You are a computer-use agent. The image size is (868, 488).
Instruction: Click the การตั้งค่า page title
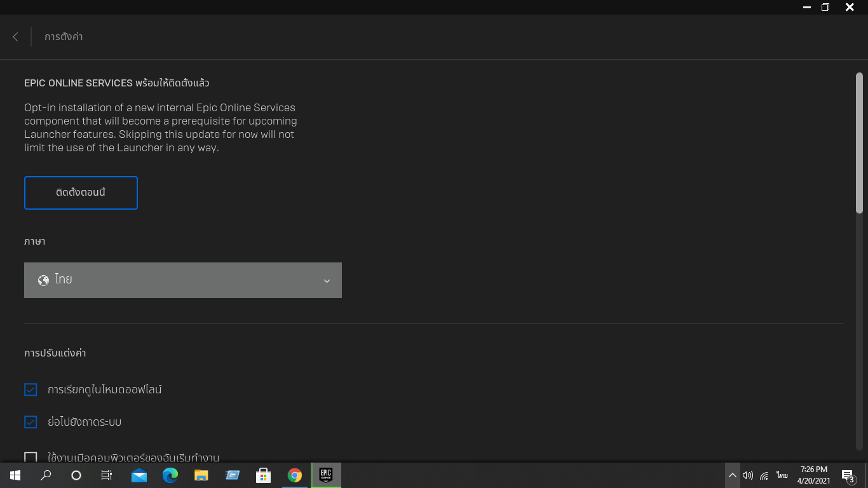[x=64, y=37]
